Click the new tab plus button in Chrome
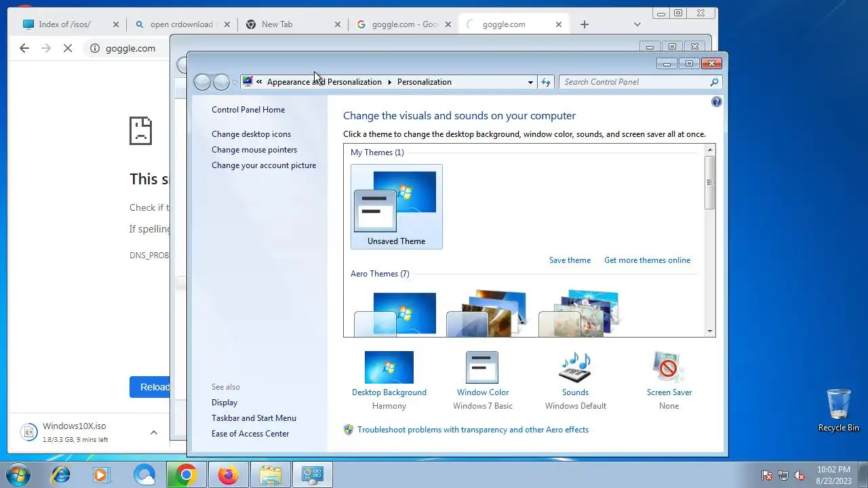The image size is (868, 488). [x=585, y=24]
